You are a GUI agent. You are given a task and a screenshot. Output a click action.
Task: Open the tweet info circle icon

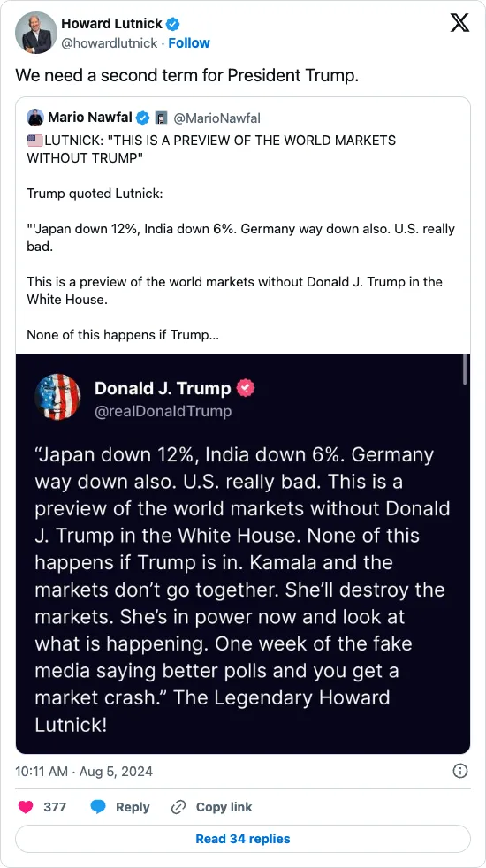coord(460,771)
